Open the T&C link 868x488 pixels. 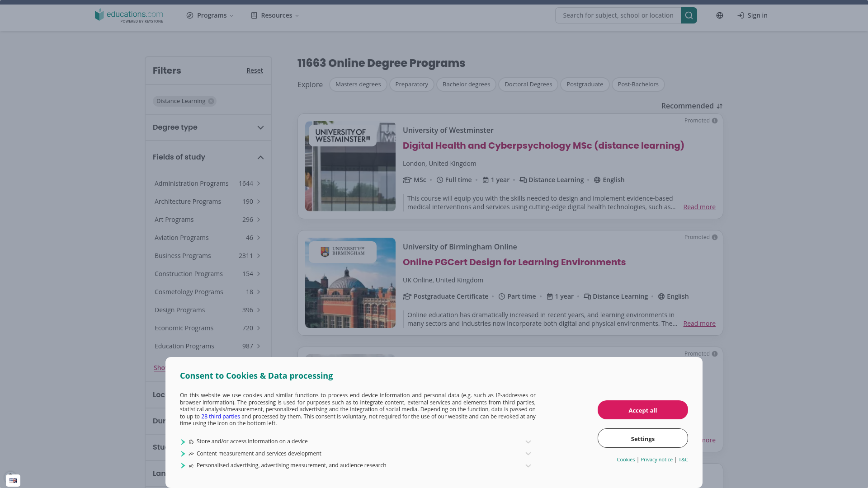[x=683, y=460]
